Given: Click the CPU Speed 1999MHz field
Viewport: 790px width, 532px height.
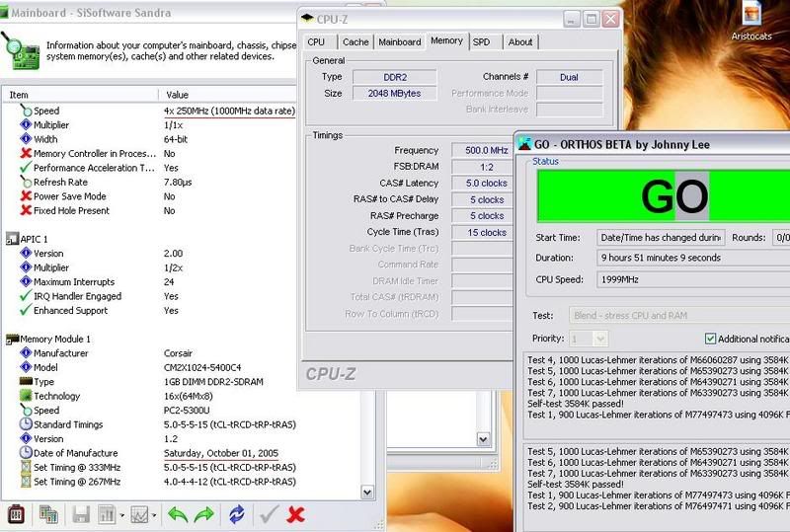Looking at the screenshot, I should click(x=693, y=279).
